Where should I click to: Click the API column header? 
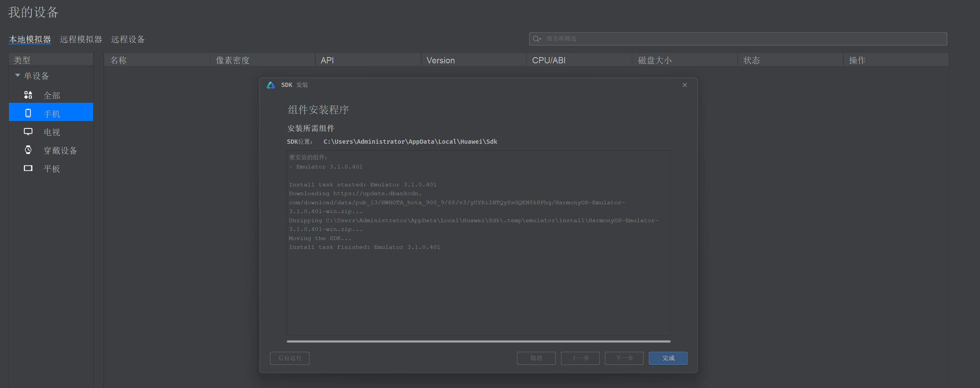pyautogui.click(x=368, y=60)
